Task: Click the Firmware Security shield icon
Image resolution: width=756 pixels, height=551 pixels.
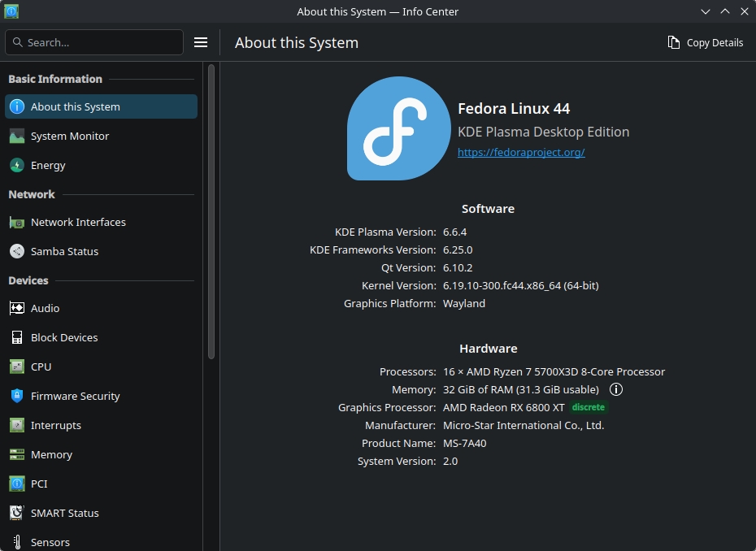Action: pyautogui.click(x=17, y=396)
